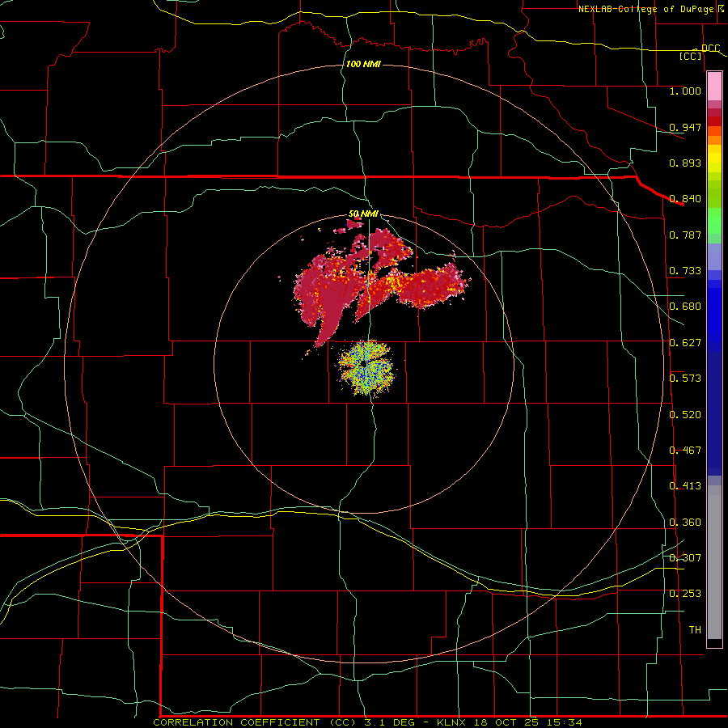Click the [CC] legend header

[691, 56]
